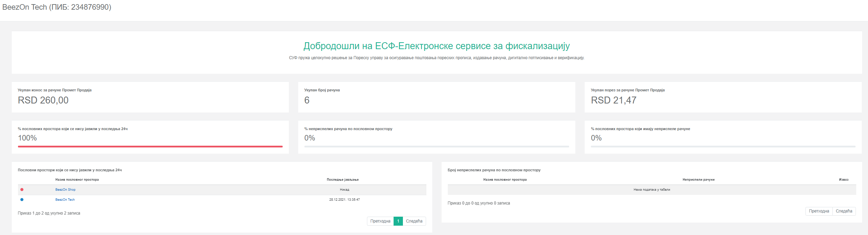
Task: Click Следећа next to the page 1 button
Action: click(414, 221)
